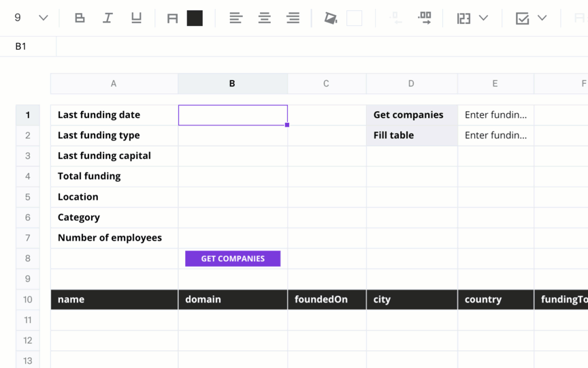This screenshot has height=368, width=588.
Task: Select column C header
Action: coord(327,84)
